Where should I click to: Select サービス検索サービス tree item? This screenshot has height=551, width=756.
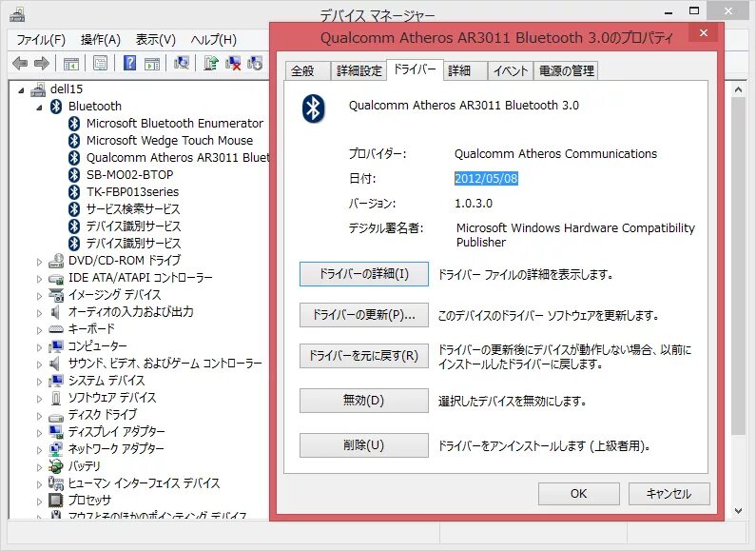(133, 209)
